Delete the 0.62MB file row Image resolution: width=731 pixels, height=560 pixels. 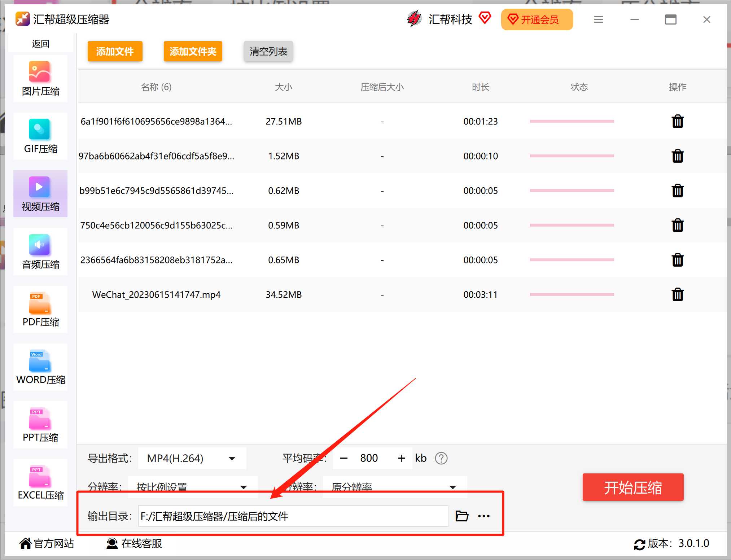click(678, 191)
